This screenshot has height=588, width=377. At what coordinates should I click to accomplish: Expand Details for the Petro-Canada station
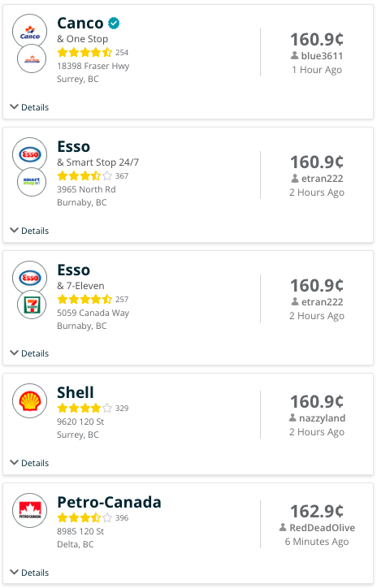(29, 573)
